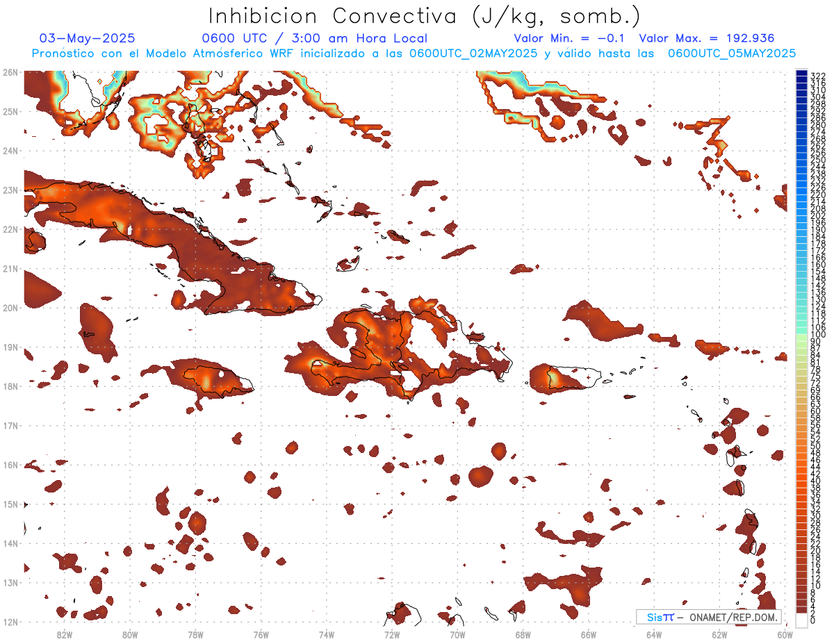Click the darkest blue swatch atop the color bar
The height and width of the screenshot is (644, 834).
coord(802,73)
